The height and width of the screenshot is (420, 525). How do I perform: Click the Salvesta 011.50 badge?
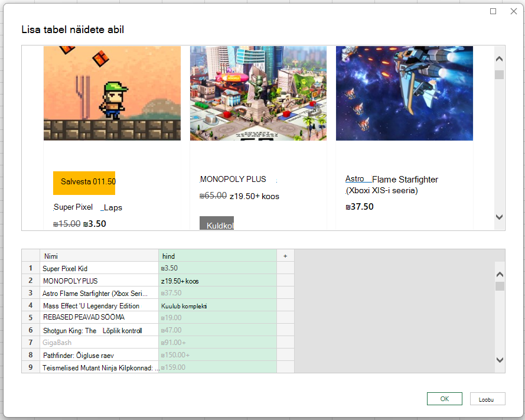click(x=84, y=183)
